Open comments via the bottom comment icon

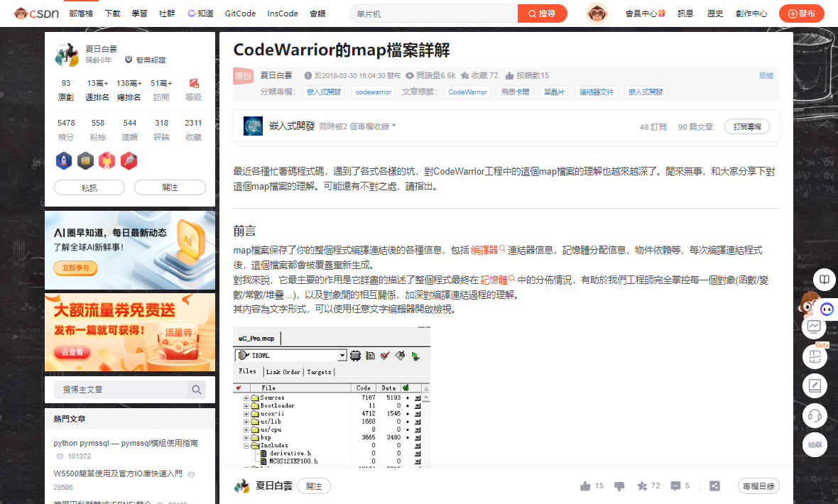point(675,486)
